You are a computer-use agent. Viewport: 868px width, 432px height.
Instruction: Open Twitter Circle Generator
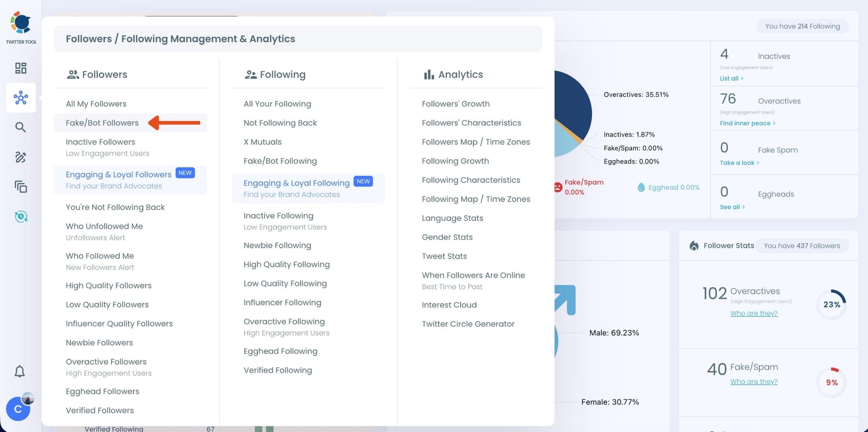click(x=468, y=324)
